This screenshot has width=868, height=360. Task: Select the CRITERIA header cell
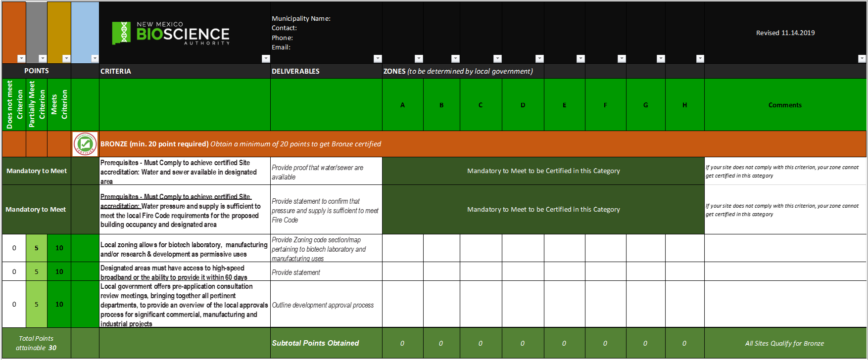tap(185, 71)
